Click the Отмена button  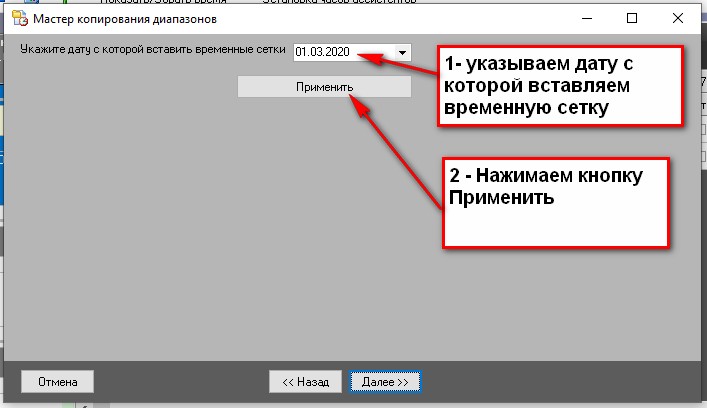pos(57,381)
